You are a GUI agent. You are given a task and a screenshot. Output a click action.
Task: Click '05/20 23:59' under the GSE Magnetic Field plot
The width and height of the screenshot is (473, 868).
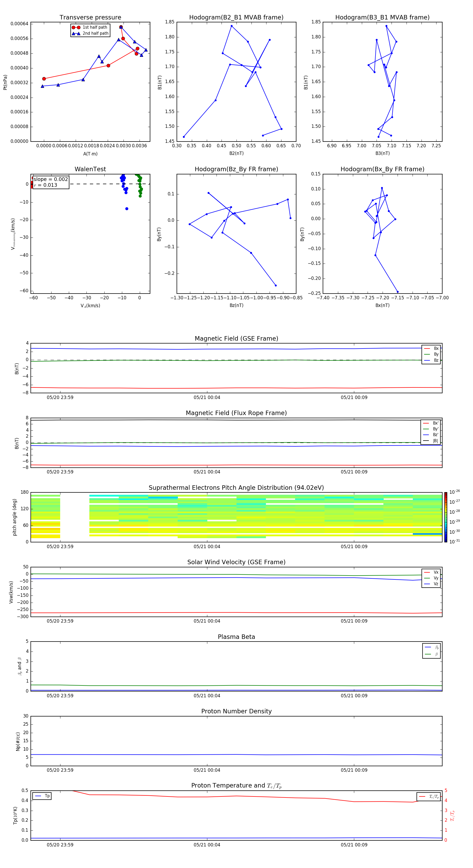[x=60, y=398]
